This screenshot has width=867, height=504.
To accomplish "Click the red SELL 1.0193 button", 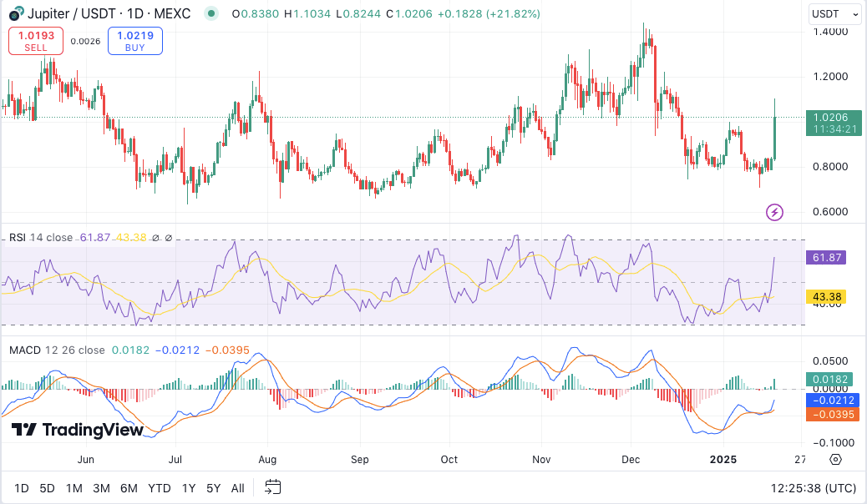I will [x=36, y=41].
